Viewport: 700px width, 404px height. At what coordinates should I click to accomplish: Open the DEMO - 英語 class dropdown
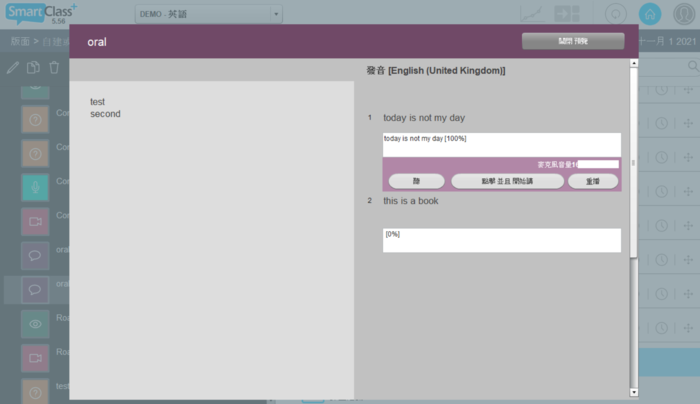tap(209, 14)
